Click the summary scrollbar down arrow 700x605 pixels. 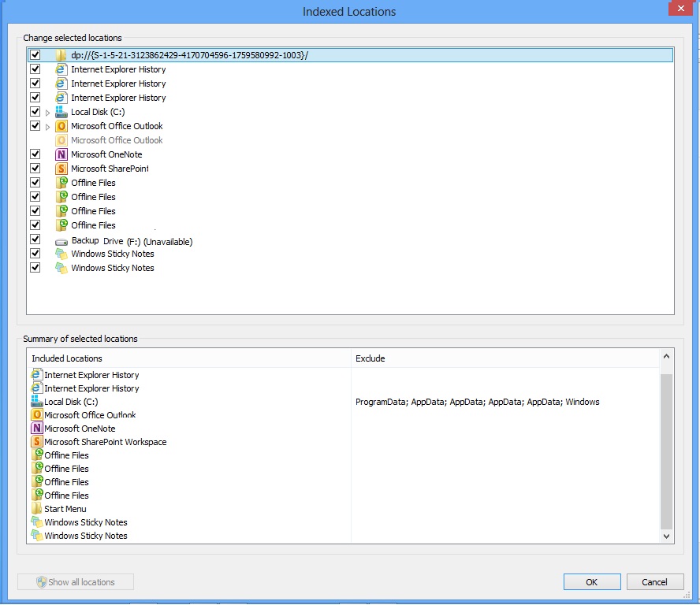point(667,536)
